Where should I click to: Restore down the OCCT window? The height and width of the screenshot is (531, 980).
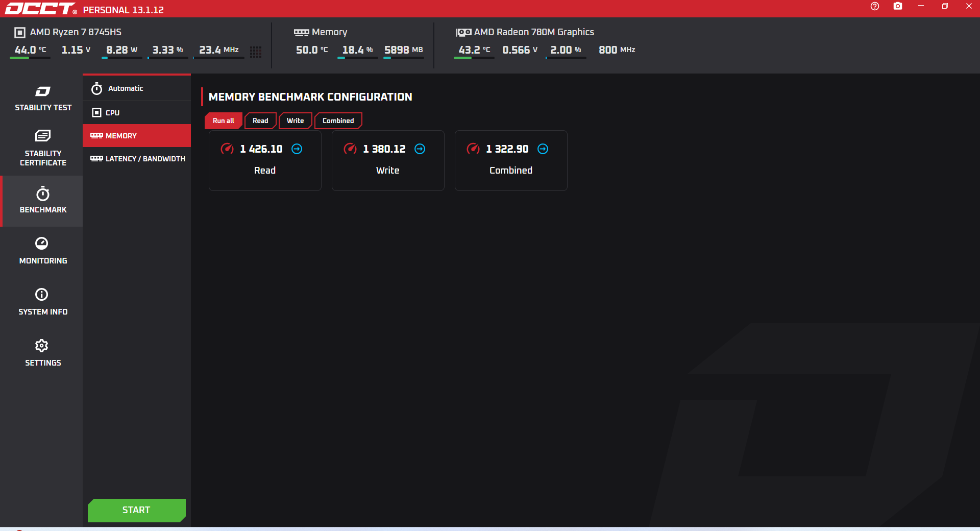[945, 6]
